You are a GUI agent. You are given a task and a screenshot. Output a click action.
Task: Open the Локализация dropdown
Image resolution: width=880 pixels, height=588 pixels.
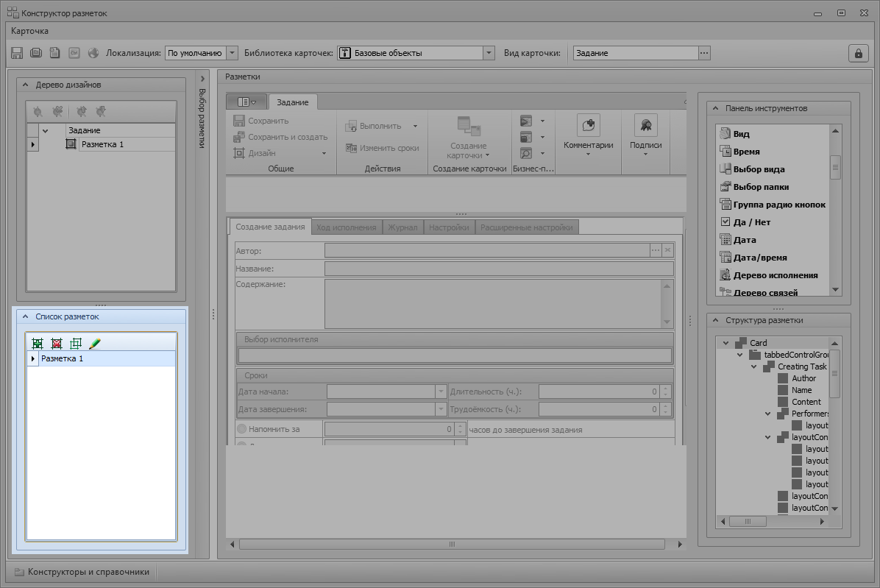click(x=233, y=53)
